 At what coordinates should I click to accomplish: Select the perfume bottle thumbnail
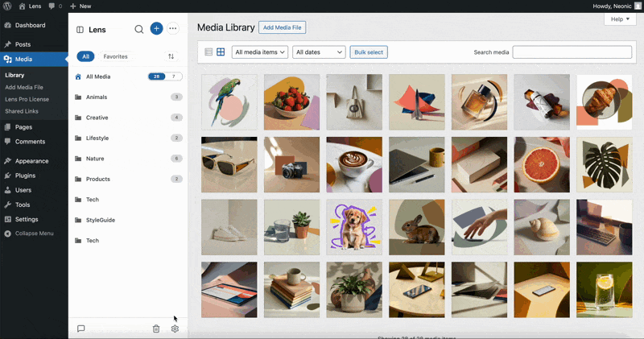[479, 102]
